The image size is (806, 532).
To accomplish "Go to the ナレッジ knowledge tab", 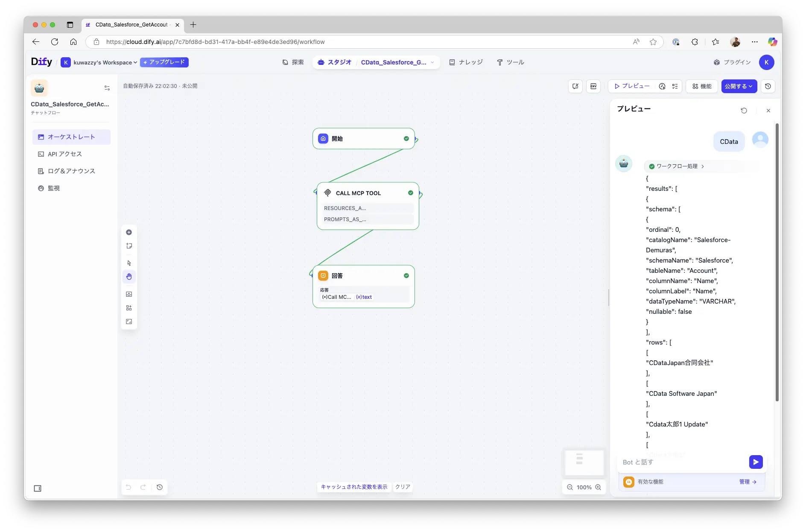I will (x=466, y=62).
